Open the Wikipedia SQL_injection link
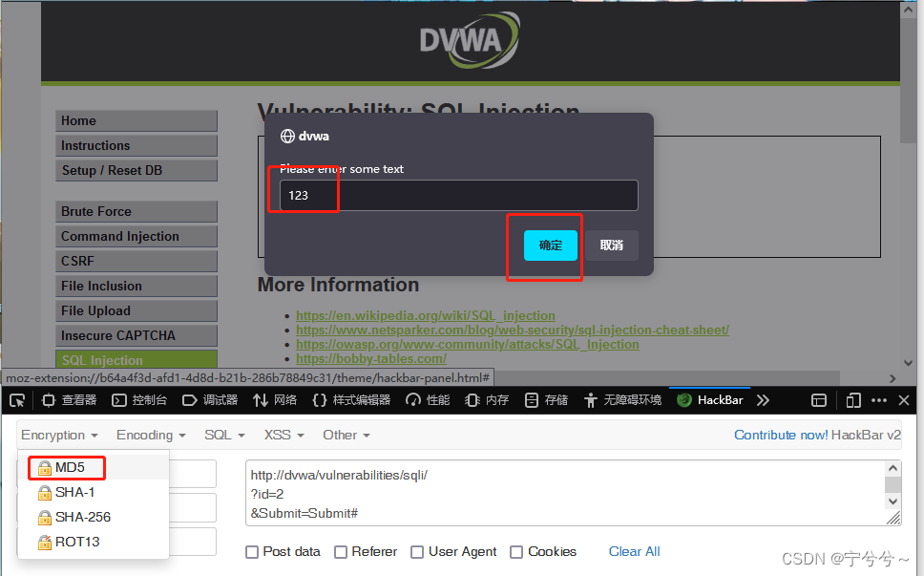The width and height of the screenshot is (924, 576). coord(426,315)
